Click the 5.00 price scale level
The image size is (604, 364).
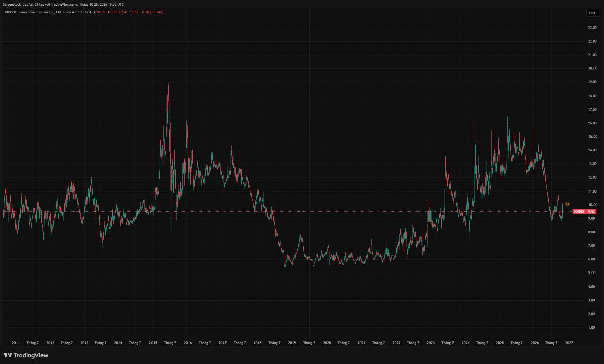click(592, 273)
